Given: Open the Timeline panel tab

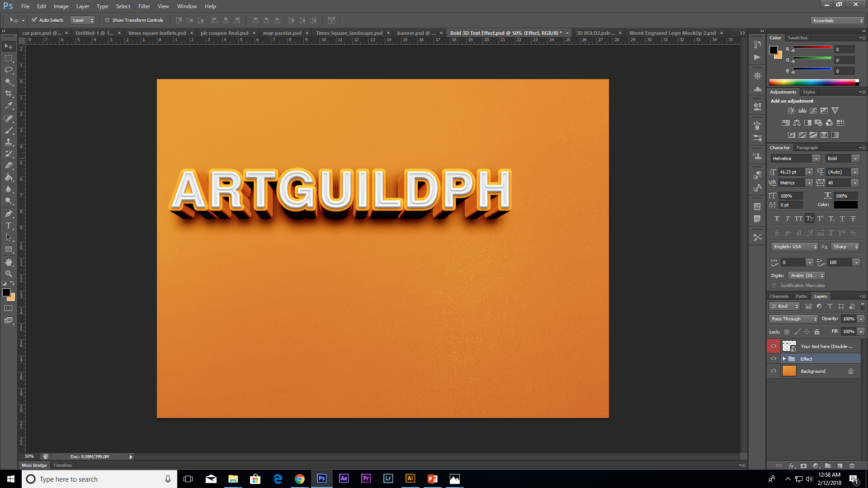Looking at the screenshot, I should [x=62, y=465].
